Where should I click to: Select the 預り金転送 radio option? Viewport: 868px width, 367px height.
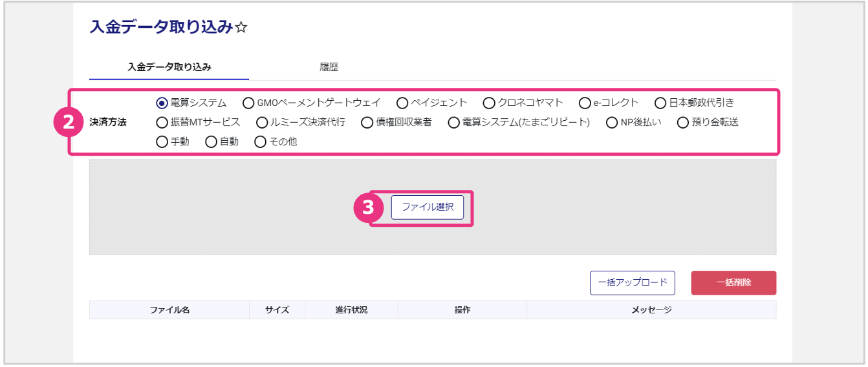coord(683,122)
